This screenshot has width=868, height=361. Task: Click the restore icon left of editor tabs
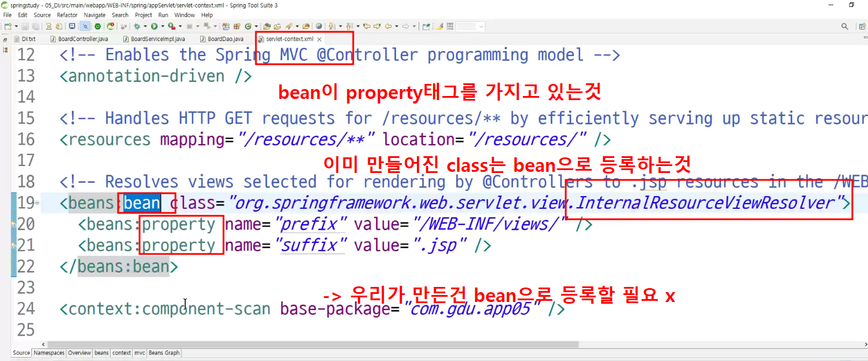click(5, 39)
